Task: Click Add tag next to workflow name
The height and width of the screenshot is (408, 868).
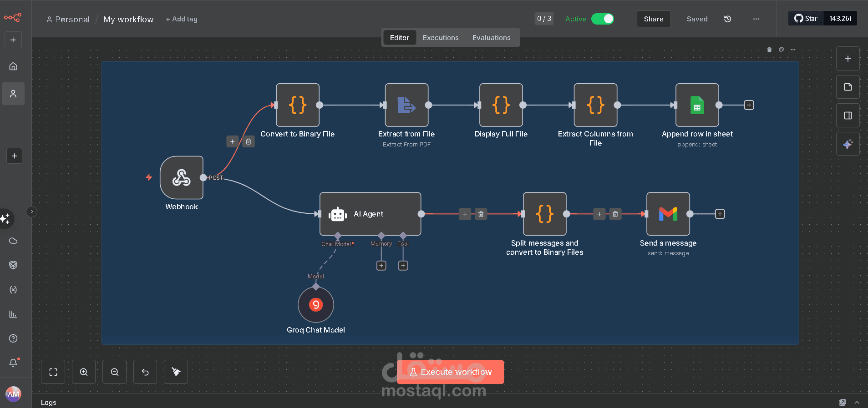Action: (182, 19)
